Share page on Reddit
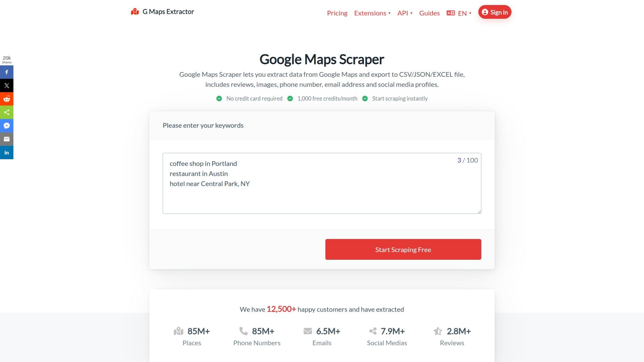This screenshot has width=644, height=362. [x=7, y=99]
